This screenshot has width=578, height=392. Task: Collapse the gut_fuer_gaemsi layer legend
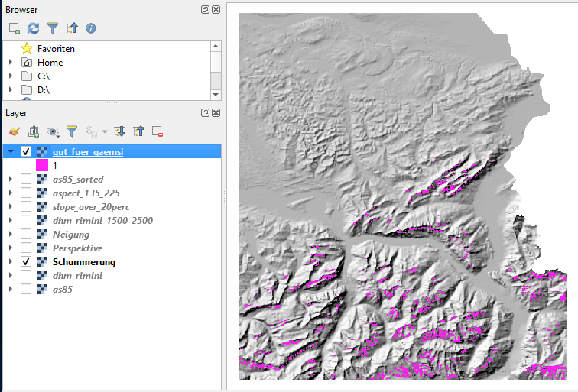11,152
